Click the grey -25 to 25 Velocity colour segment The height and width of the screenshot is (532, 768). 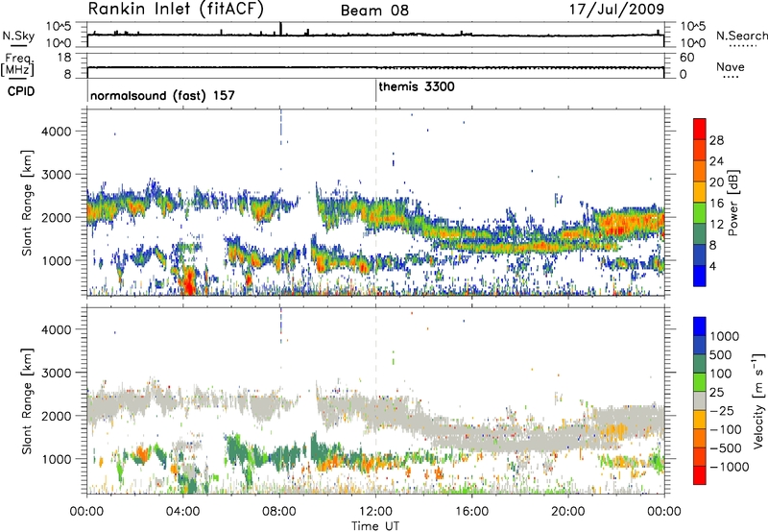point(700,400)
